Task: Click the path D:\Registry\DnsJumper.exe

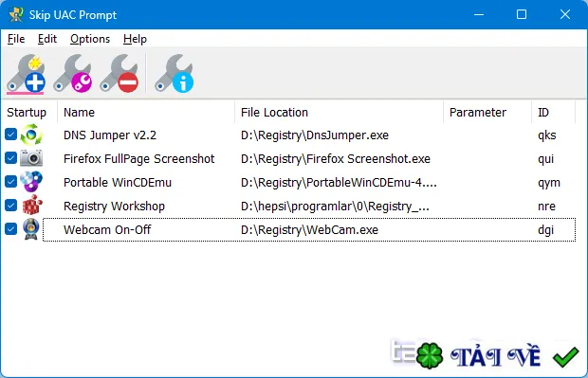Action: click(315, 135)
